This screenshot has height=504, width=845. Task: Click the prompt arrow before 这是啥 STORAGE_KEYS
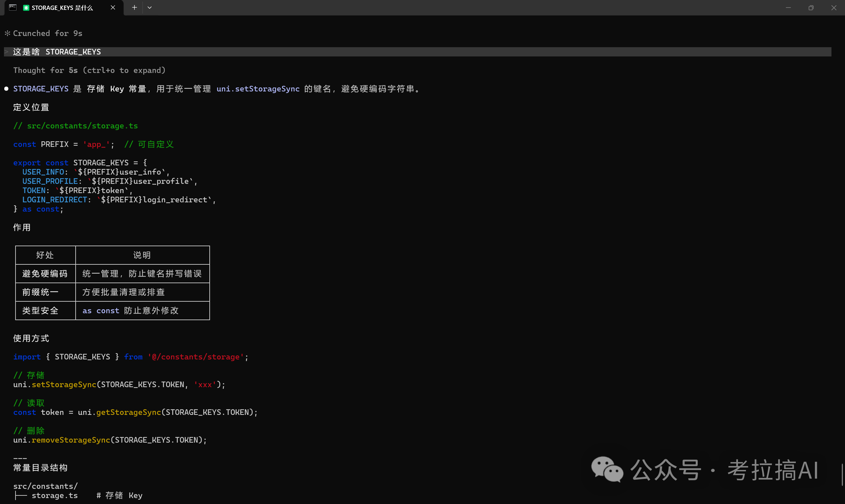[7, 51]
